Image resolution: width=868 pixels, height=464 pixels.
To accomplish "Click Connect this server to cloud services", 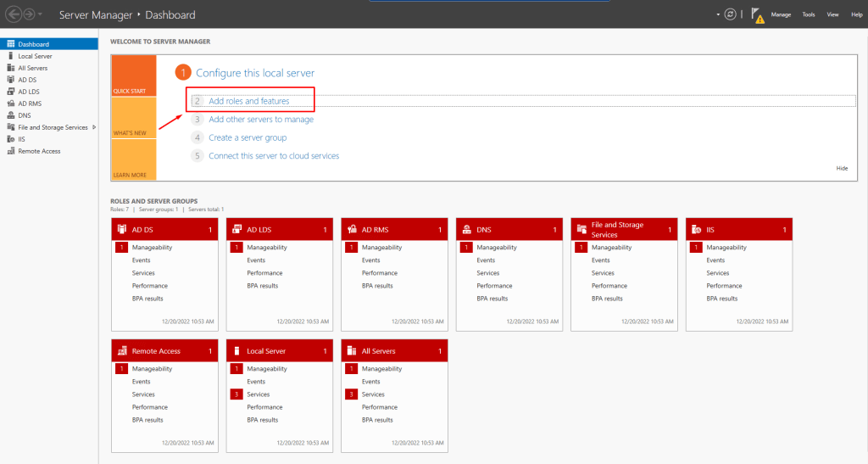I will pyautogui.click(x=274, y=155).
